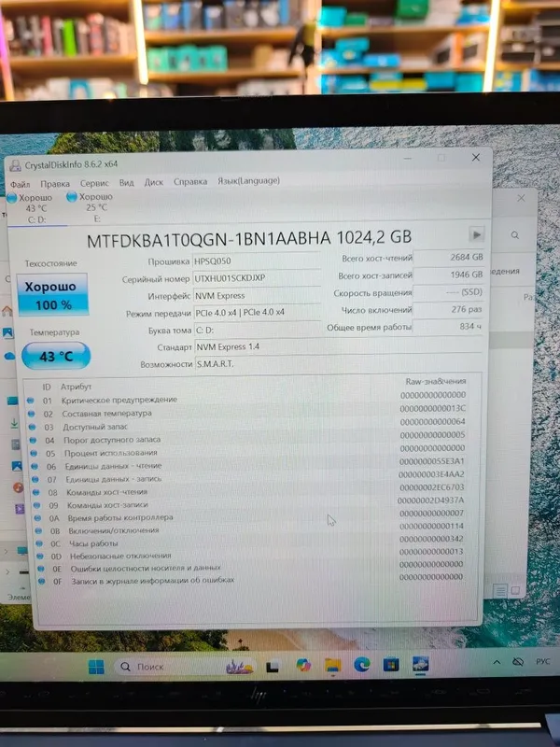560x747 pixels.
Task: Expand the system tray hidden icons chevron
Action: (x=497, y=662)
